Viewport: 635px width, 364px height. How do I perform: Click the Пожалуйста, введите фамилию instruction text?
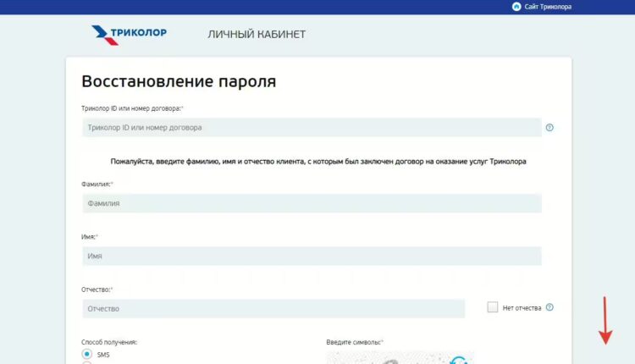pos(318,162)
